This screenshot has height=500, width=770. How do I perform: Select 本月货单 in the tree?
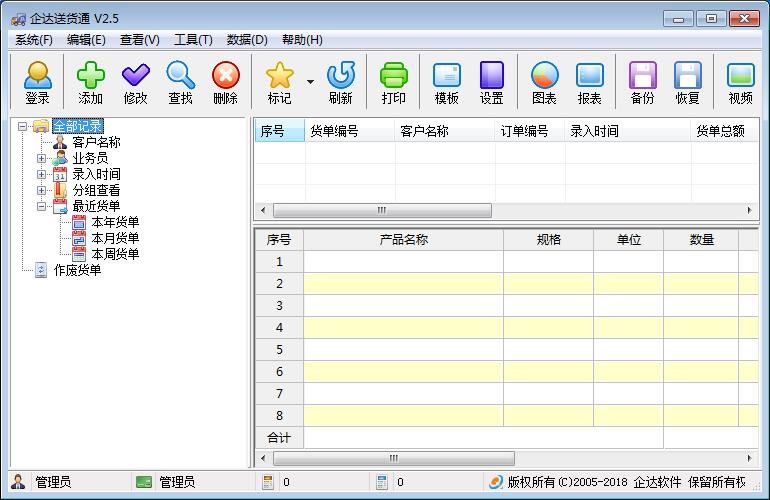coord(115,238)
